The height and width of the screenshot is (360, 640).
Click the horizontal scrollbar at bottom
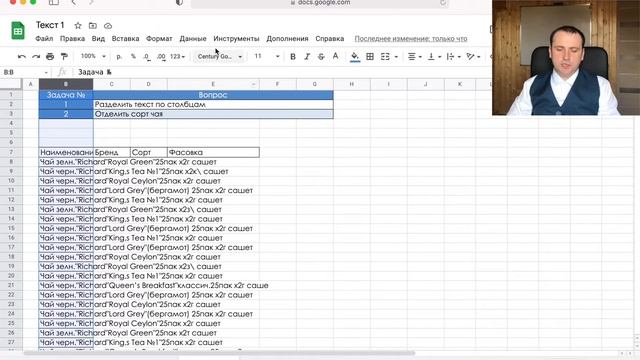(x=219, y=353)
